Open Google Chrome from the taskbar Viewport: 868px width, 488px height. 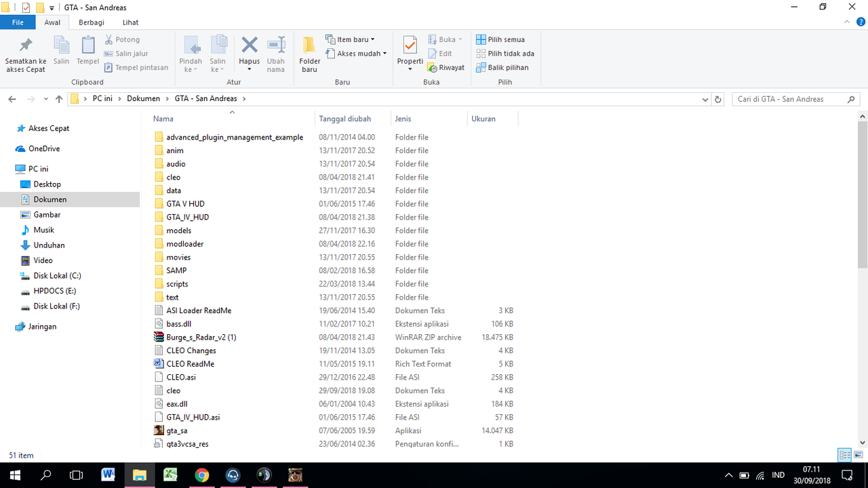(201, 474)
